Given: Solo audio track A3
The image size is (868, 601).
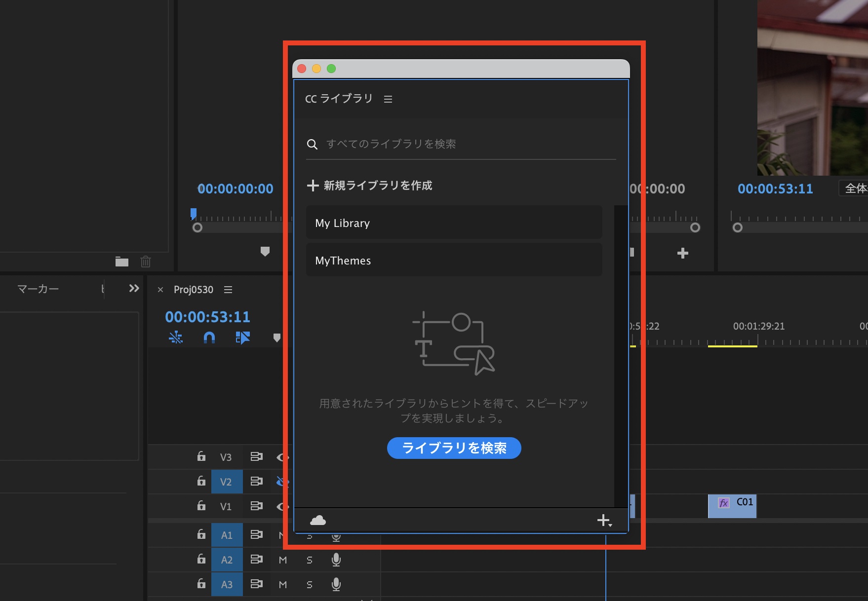Looking at the screenshot, I should click(310, 585).
